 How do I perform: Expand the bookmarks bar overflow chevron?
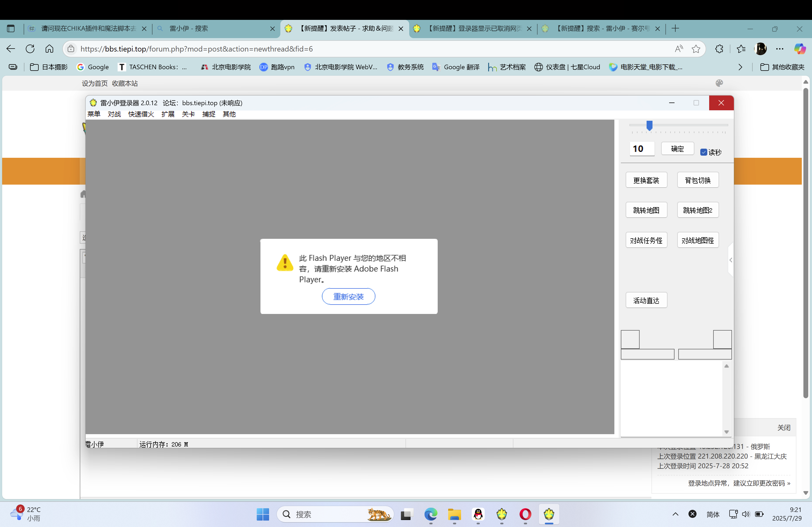[x=740, y=67]
